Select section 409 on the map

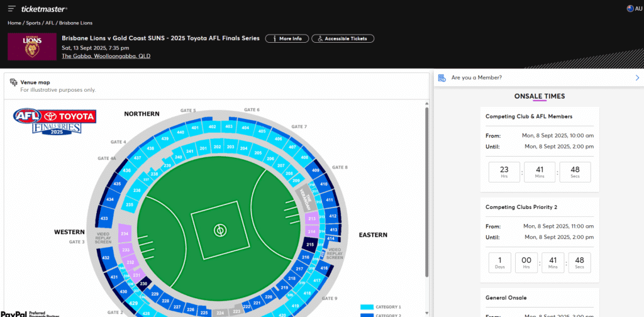click(316, 170)
